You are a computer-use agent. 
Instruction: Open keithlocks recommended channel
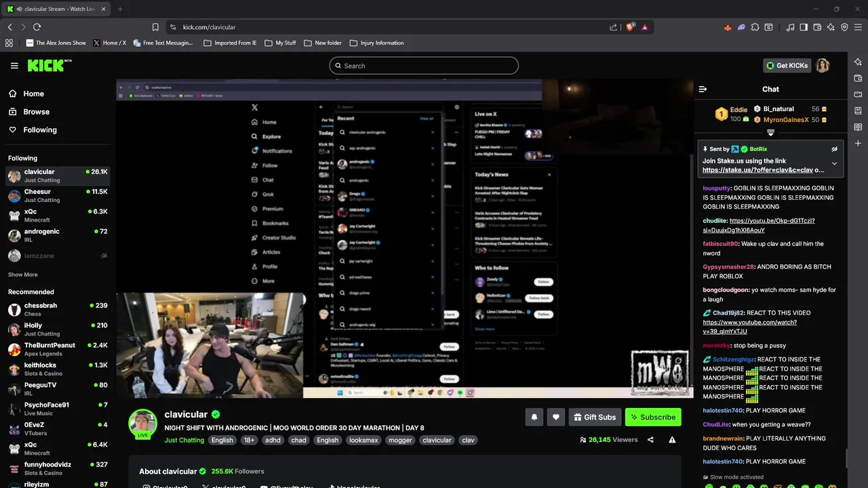pos(58,369)
